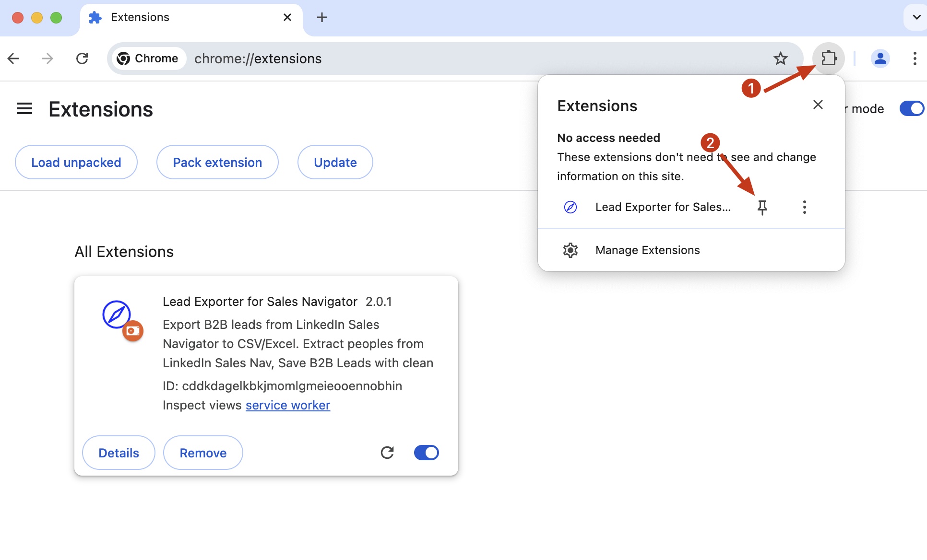Reload the current page

click(82, 58)
